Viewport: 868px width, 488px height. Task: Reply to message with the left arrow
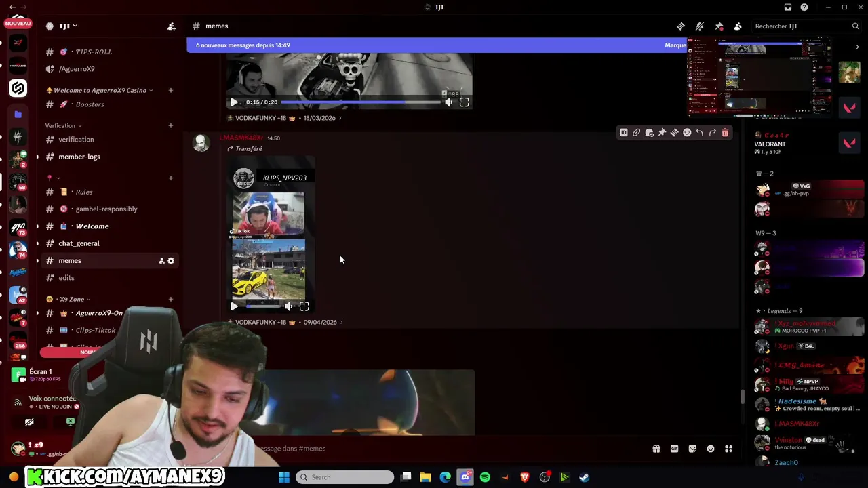tap(700, 133)
